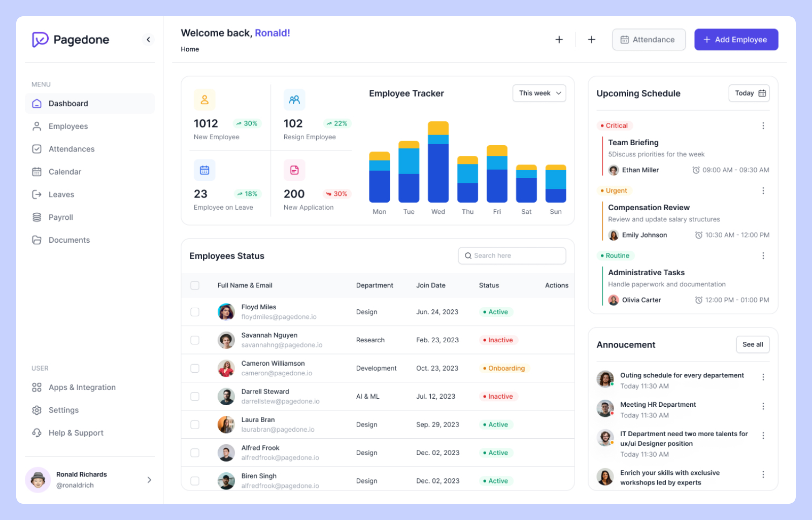Check the Alfred Frook row checkbox
This screenshot has height=520, width=812.
pos(195,453)
